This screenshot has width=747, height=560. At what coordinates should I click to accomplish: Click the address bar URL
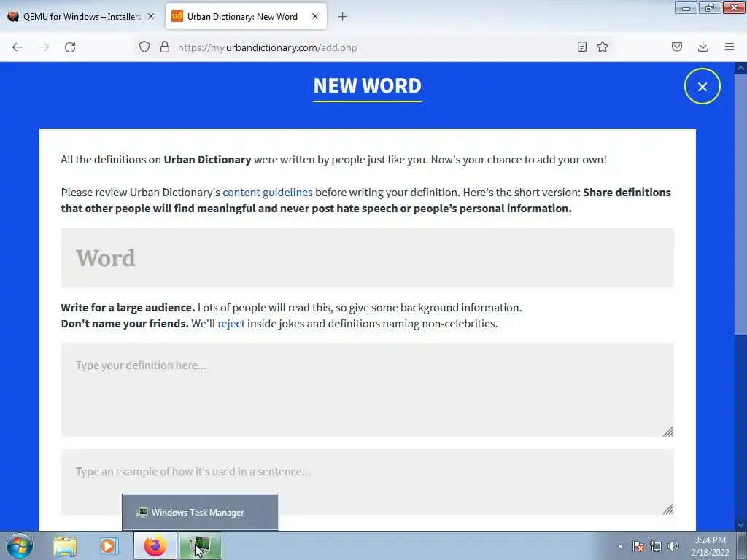pyautogui.click(x=267, y=47)
